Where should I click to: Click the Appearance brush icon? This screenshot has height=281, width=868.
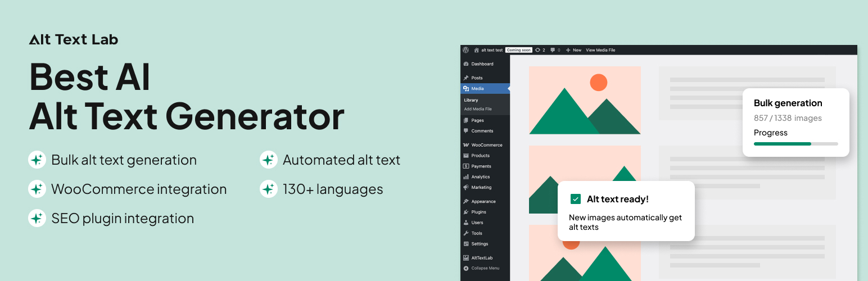click(466, 201)
